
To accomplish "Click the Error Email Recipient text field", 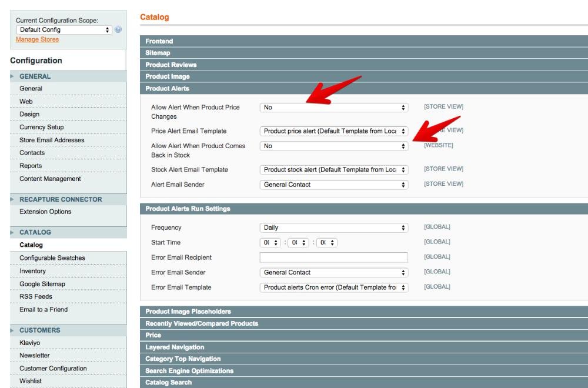I will [333, 257].
